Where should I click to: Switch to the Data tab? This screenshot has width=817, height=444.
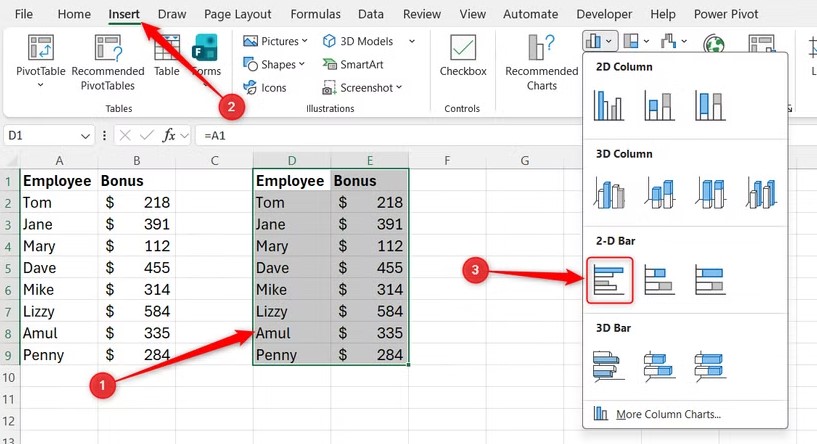click(x=371, y=14)
